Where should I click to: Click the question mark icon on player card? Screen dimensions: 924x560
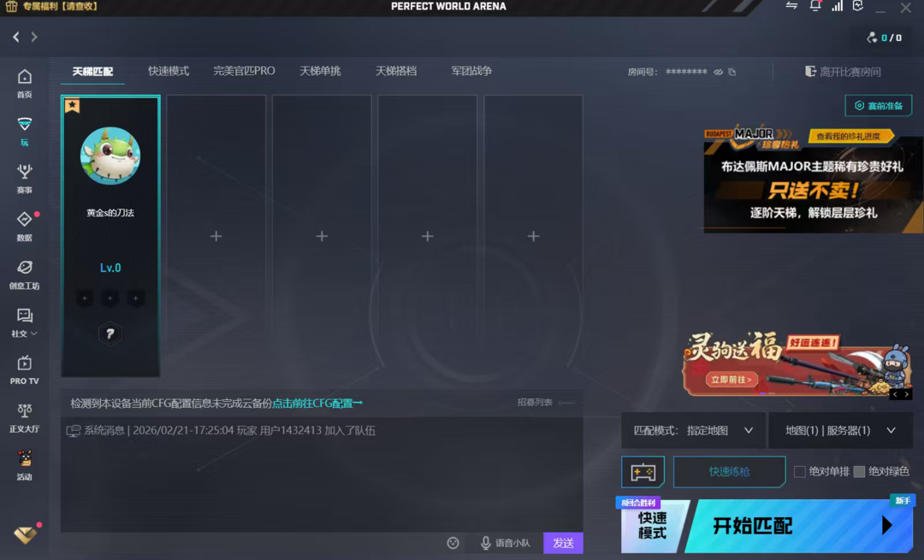coord(110,334)
